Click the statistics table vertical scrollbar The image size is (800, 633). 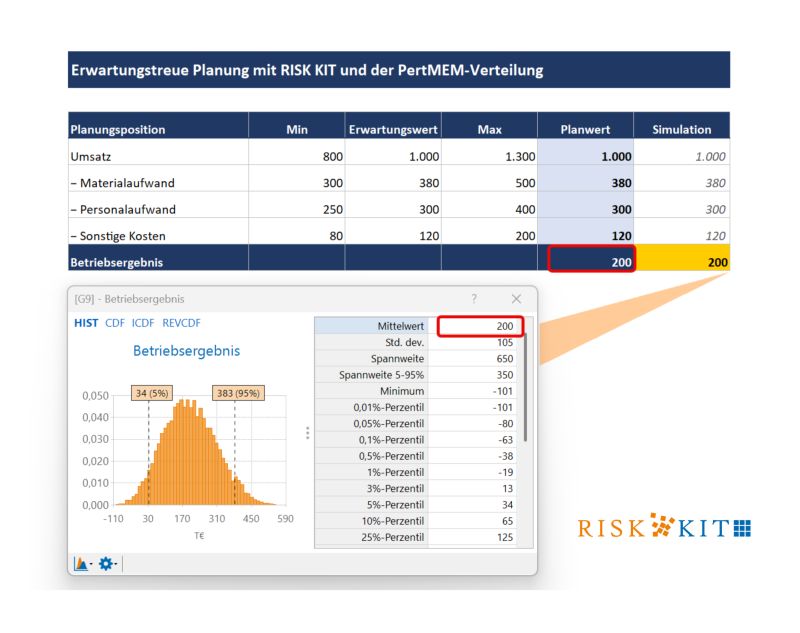pos(526,388)
